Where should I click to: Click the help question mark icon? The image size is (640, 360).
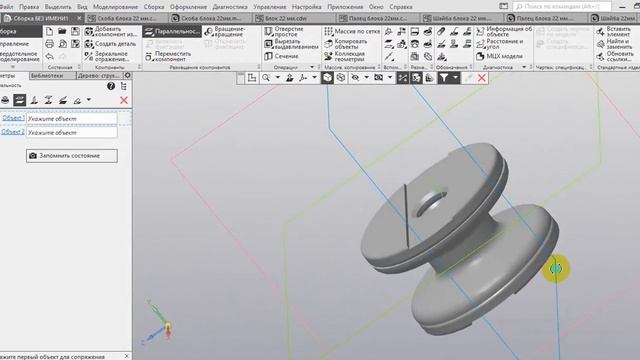coord(111,86)
